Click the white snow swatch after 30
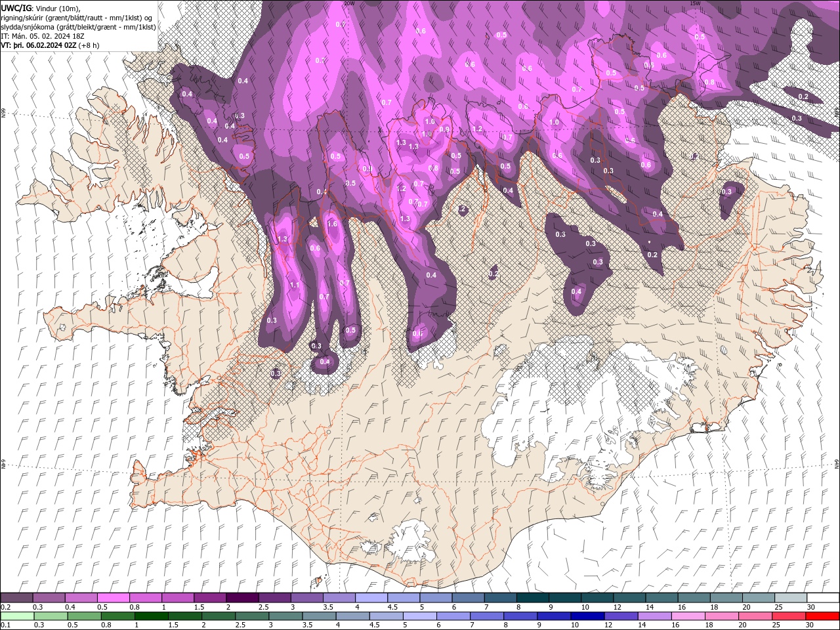The width and height of the screenshot is (840, 630). tap(822, 598)
